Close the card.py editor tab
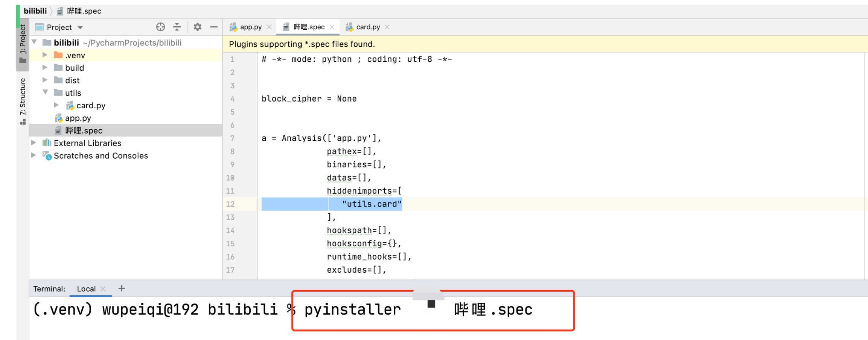The width and height of the screenshot is (868, 340). pyautogui.click(x=387, y=27)
